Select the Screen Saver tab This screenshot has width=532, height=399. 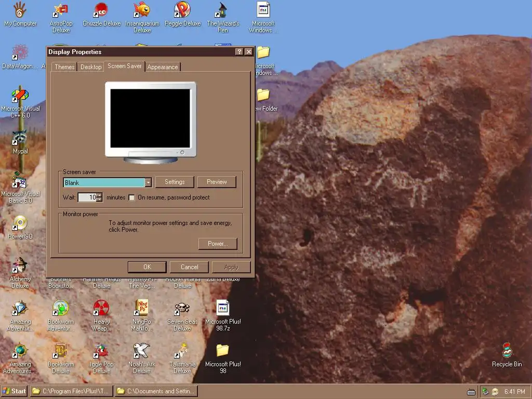pyautogui.click(x=125, y=66)
